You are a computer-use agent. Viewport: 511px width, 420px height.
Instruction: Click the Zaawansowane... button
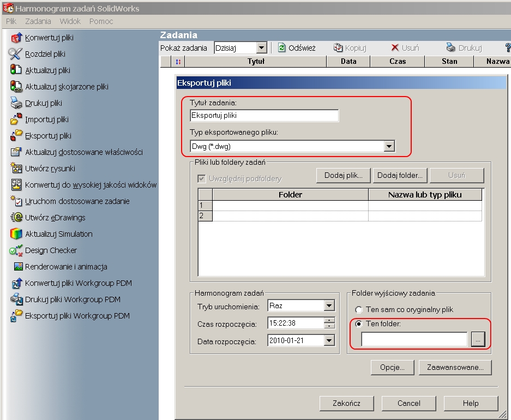pyautogui.click(x=455, y=368)
